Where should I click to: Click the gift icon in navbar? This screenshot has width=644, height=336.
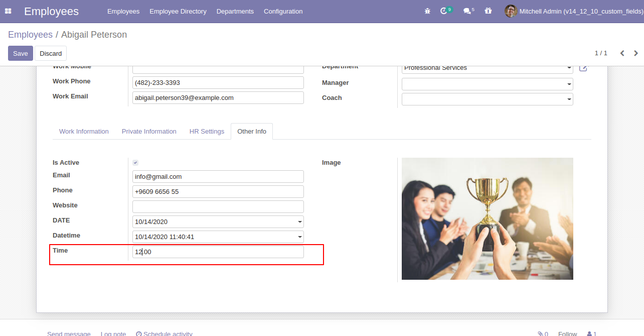click(x=488, y=11)
